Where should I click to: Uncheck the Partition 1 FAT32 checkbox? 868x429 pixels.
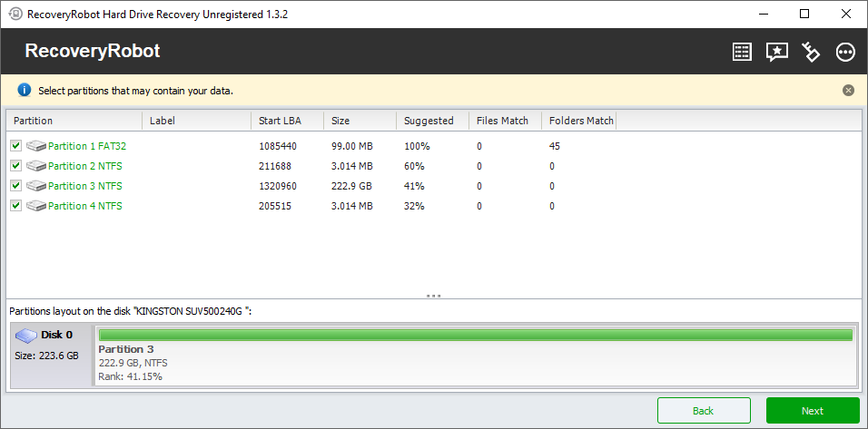[x=15, y=146]
